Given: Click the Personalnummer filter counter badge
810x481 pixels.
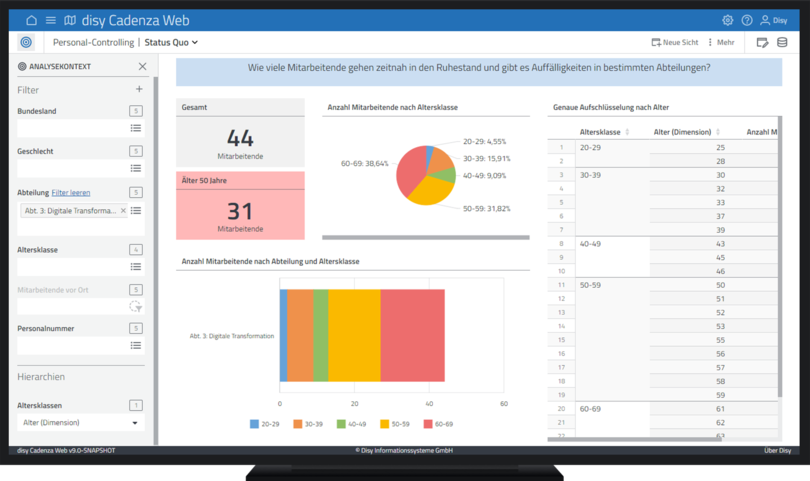Looking at the screenshot, I should [136, 328].
